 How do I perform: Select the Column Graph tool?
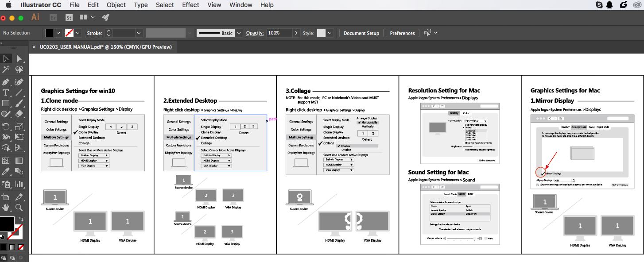[x=19, y=184]
